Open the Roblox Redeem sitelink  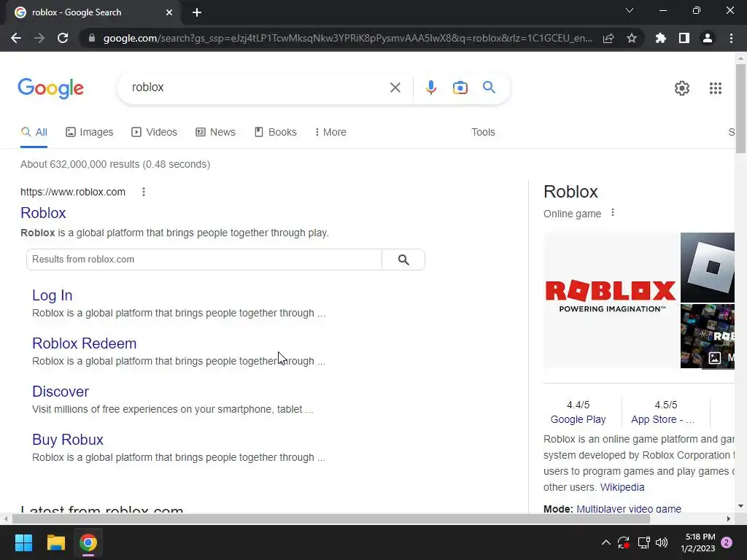pos(85,343)
